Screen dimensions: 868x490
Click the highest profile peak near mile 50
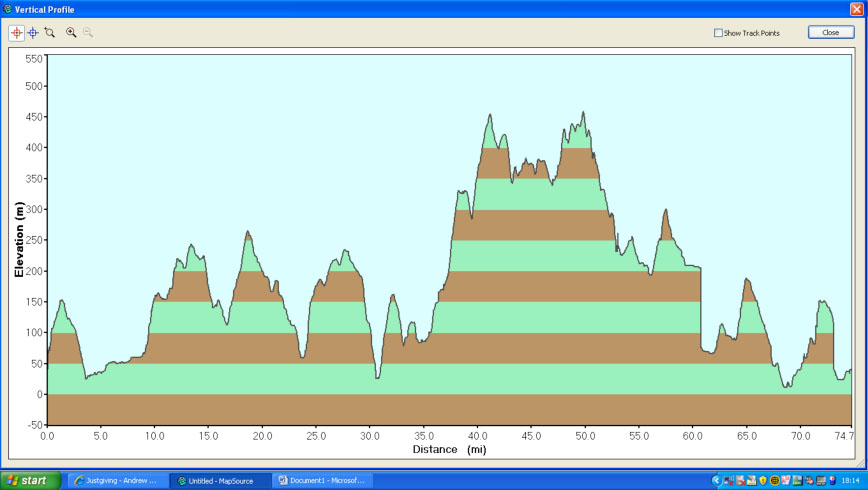[583, 113]
